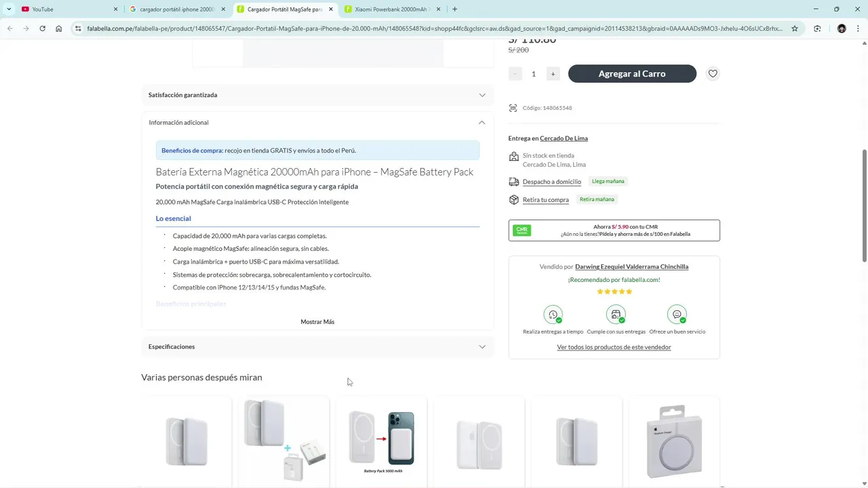Viewport: 868px width, 488px height.
Task: Add the product with Agregar al Carro
Action: (x=632, y=74)
